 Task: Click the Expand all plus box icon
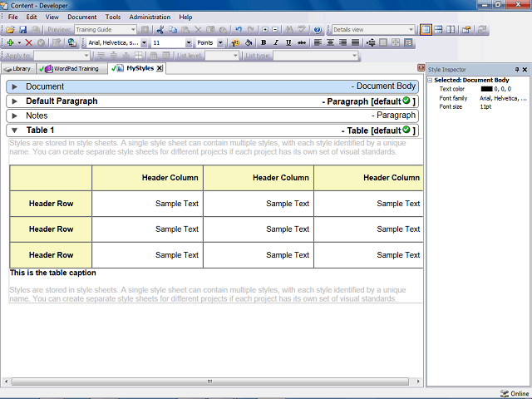point(265,30)
